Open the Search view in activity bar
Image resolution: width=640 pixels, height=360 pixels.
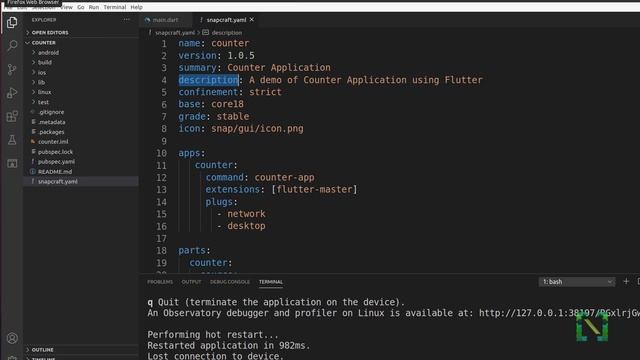coord(12,45)
